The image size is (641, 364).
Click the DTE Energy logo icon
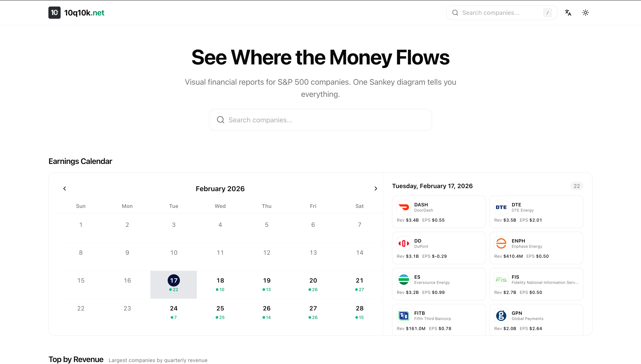[x=501, y=207]
